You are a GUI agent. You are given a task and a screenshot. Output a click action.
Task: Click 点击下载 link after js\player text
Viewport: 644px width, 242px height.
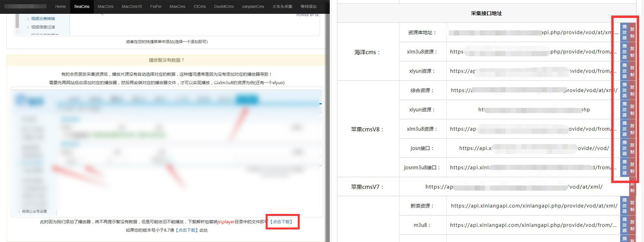281,222
